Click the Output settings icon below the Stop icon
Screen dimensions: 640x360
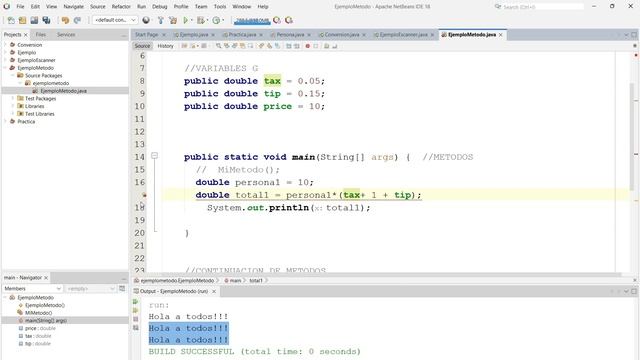point(136,328)
